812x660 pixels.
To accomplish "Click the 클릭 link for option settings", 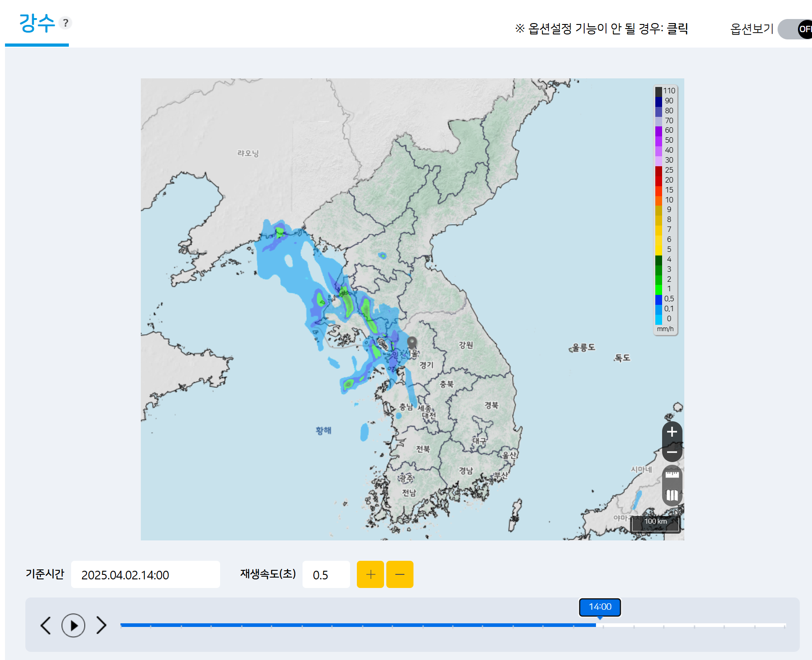I will 677,29.
